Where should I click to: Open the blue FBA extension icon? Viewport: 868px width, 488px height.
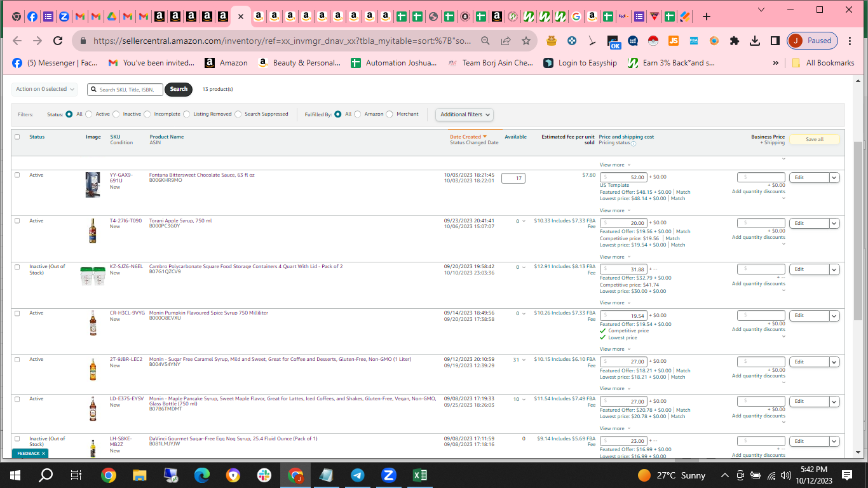694,41
